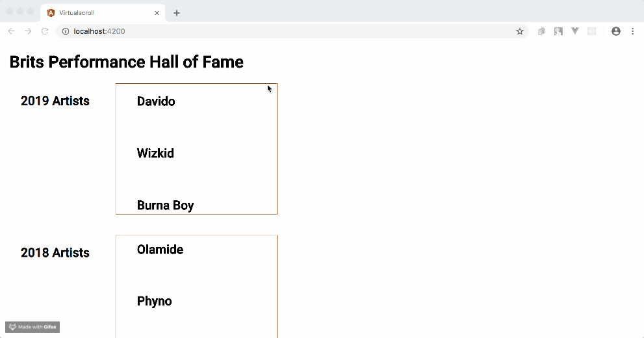Viewport: 644px width, 338px height.
Task: Open the Chrome profile avatar
Action: pos(616,31)
